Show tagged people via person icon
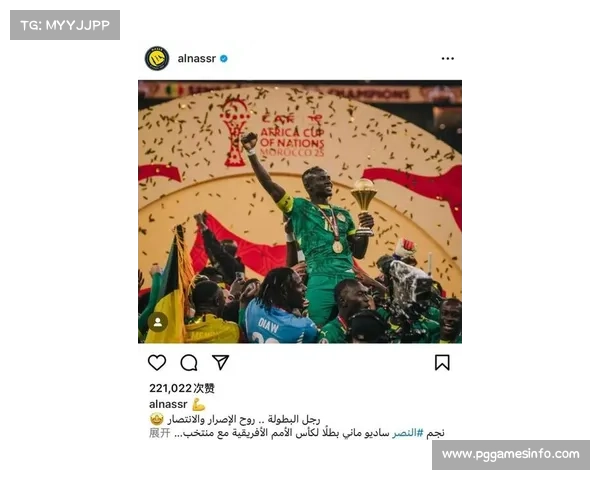The height and width of the screenshot is (480, 600). tap(158, 322)
